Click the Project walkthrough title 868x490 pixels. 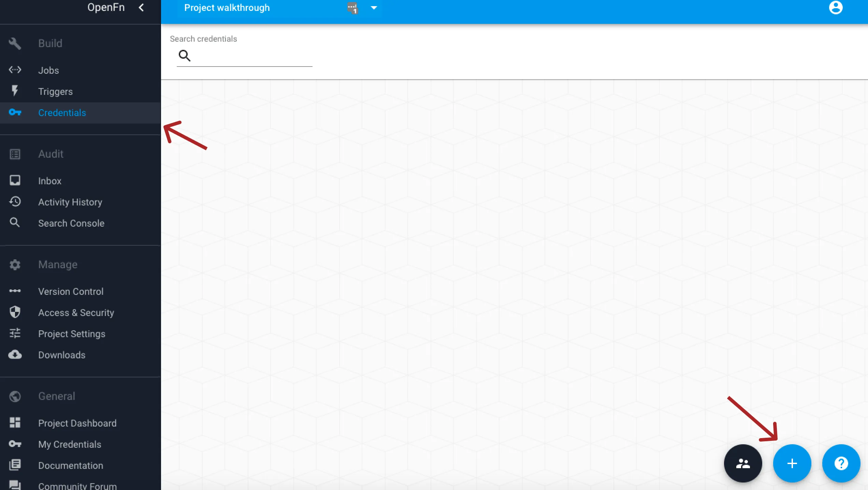tap(227, 8)
